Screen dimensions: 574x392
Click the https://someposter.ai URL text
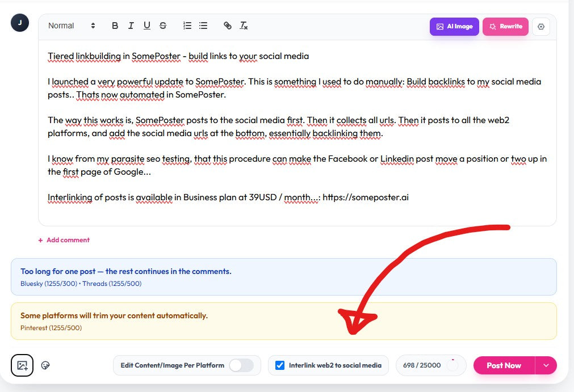[365, 197]
